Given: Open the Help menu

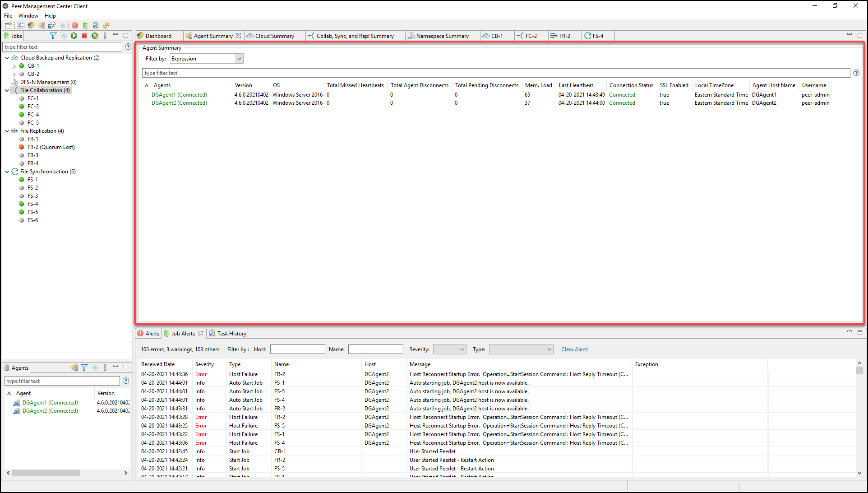Looking at the screenshot, I should coord(50,15).
